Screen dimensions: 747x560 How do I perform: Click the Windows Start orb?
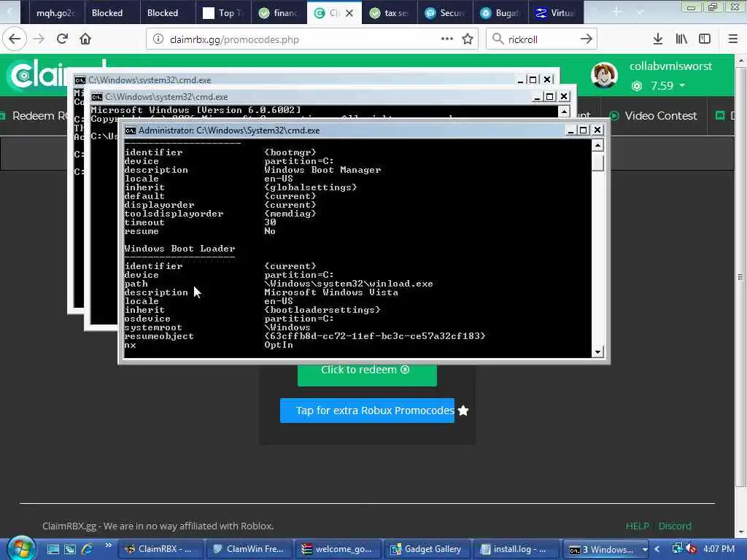pyautogui.click(x=20, y=548)
